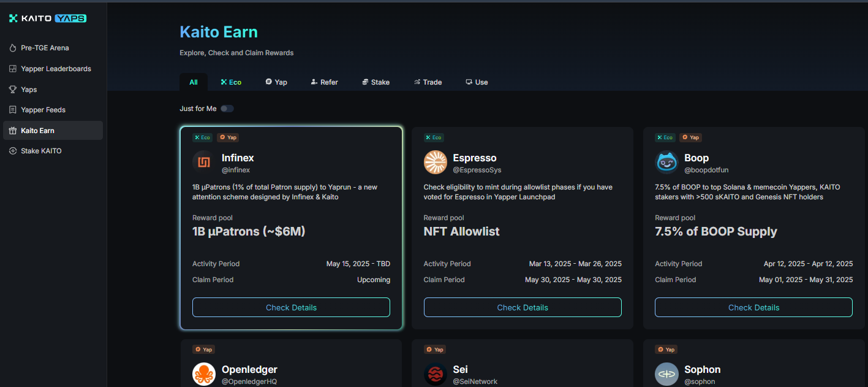Click the NFT Allowlist reward text
The height and width of the screenshot is (387, 868).
[x=462, y=232]
